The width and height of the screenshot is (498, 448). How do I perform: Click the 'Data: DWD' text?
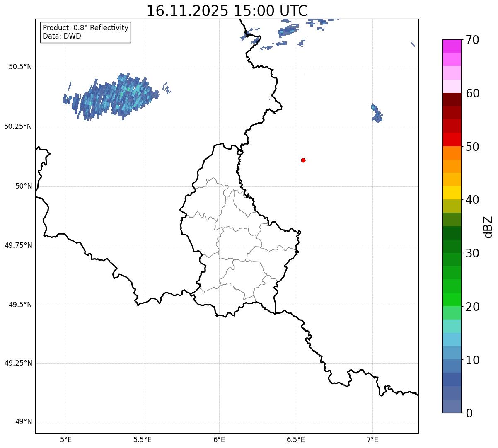coord(62,36)
